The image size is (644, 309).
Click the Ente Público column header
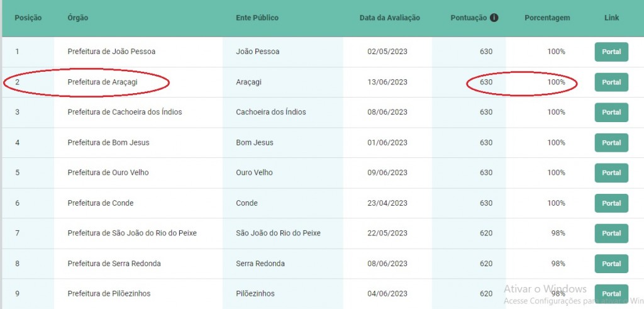click(257, 18)
